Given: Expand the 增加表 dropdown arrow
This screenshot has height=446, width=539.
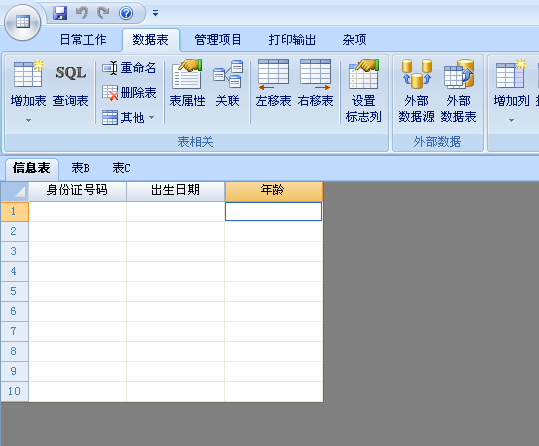Looking at the screenshot, I should pyautogui.click(x=29, y=120).
